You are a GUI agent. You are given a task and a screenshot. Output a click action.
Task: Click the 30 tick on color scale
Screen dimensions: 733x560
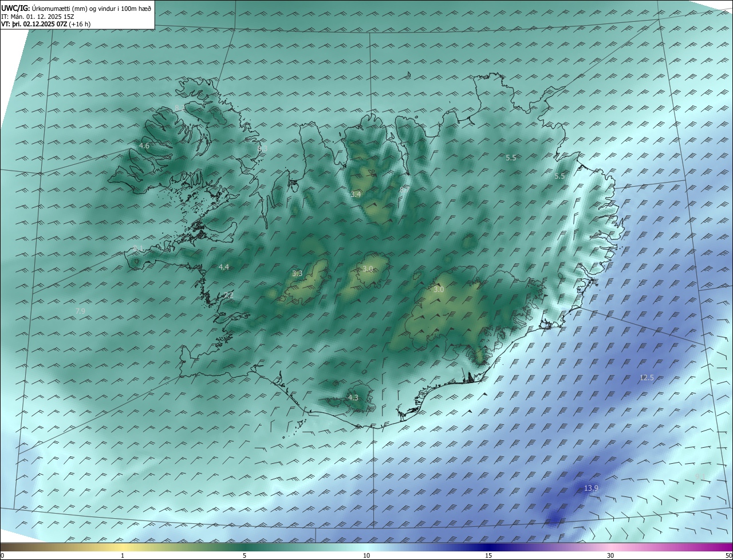(610, 555)
